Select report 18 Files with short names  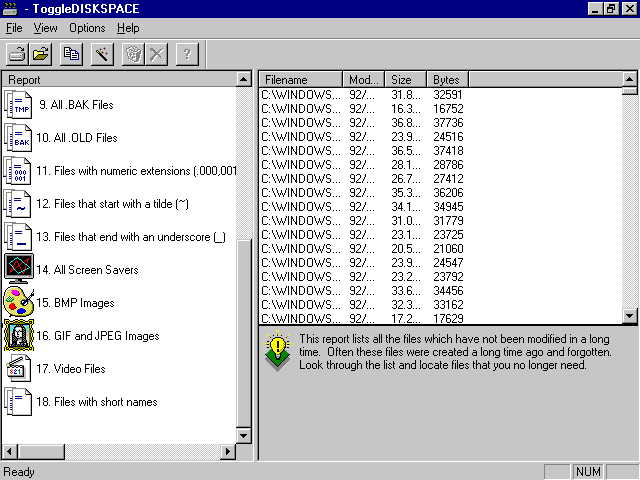97,402
